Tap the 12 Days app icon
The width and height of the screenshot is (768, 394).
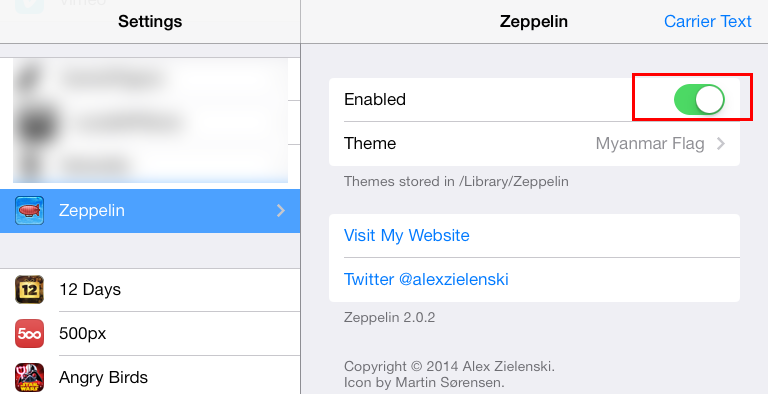point(29,289)
